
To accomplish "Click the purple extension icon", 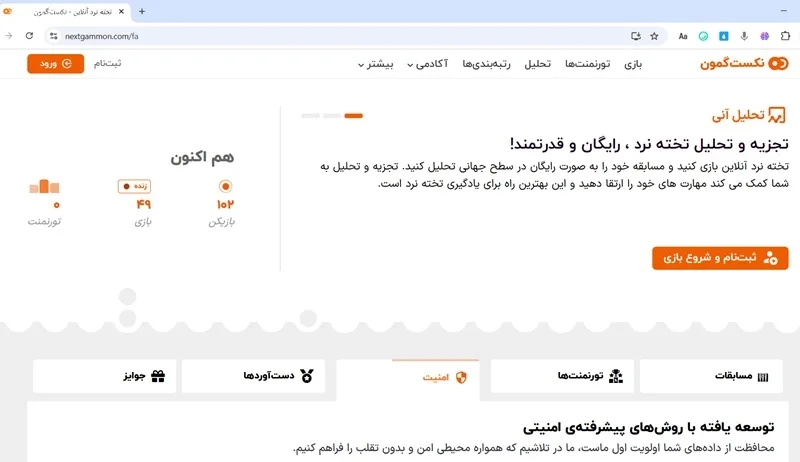I will pos(764,36).
